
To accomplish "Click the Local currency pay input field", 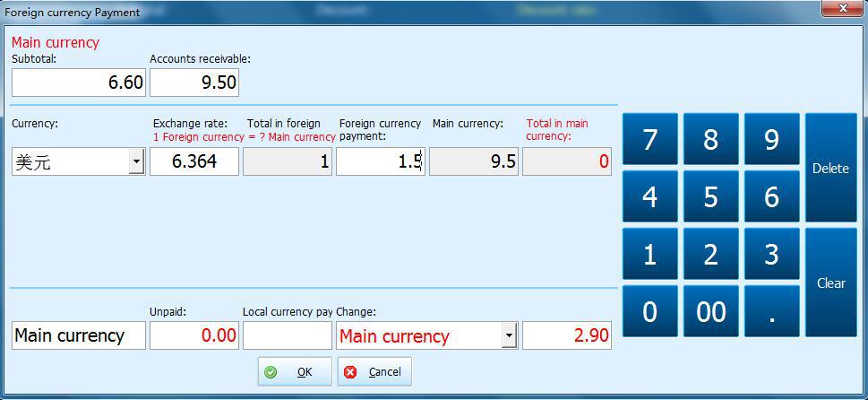I will [x=288, y=335].
